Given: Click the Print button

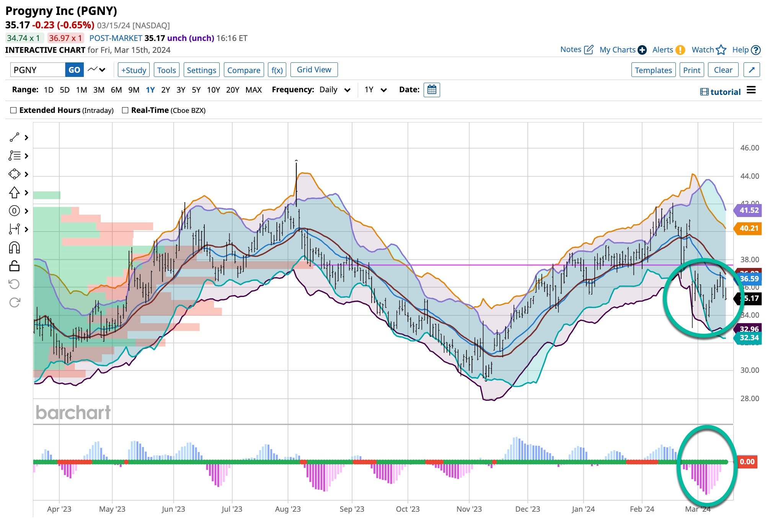Looking at the screenshot, I should 692,70.
